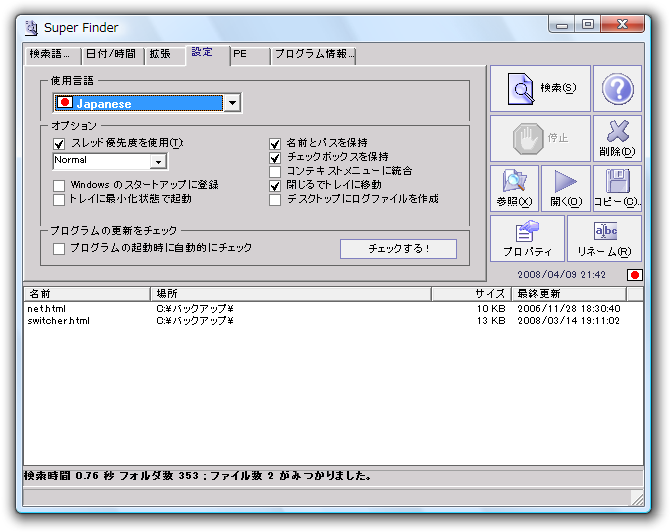671x532 pixels.
Task: Click date 2006/11/28 18:30:40
Action: [569, 309]
